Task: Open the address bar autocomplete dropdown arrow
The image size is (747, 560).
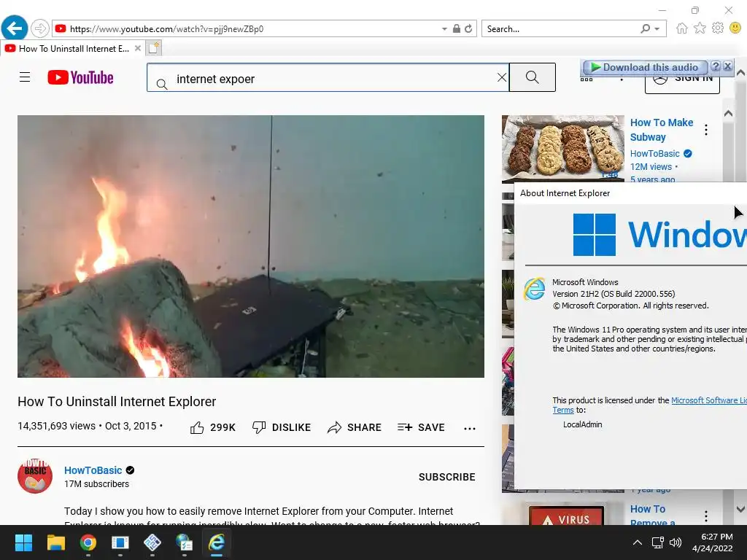Action: point(444,29)
